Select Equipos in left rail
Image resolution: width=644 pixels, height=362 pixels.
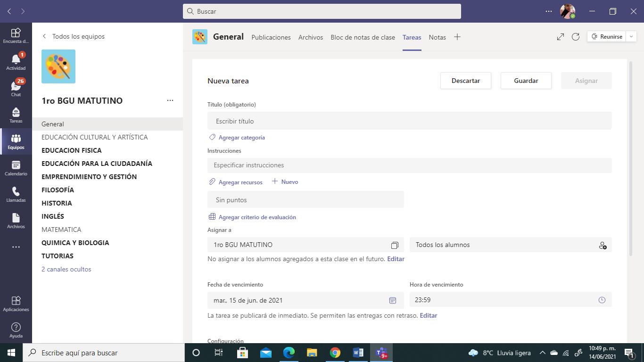(x=16, y=141)
